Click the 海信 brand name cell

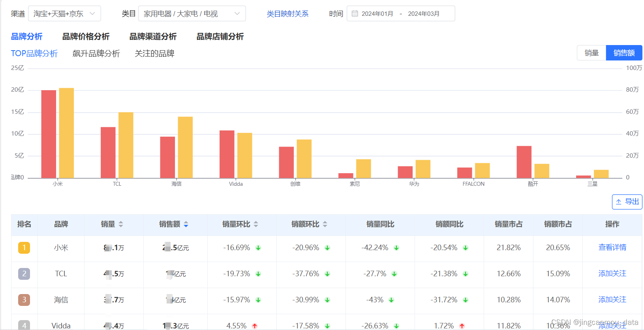[x=61, y=300]
